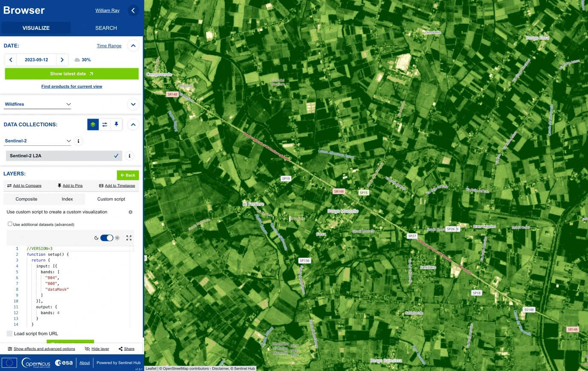The width and height of the screenshot is (588, 371).
Task: Open the advanced search sliders icon
Action: tap(104, 125)
